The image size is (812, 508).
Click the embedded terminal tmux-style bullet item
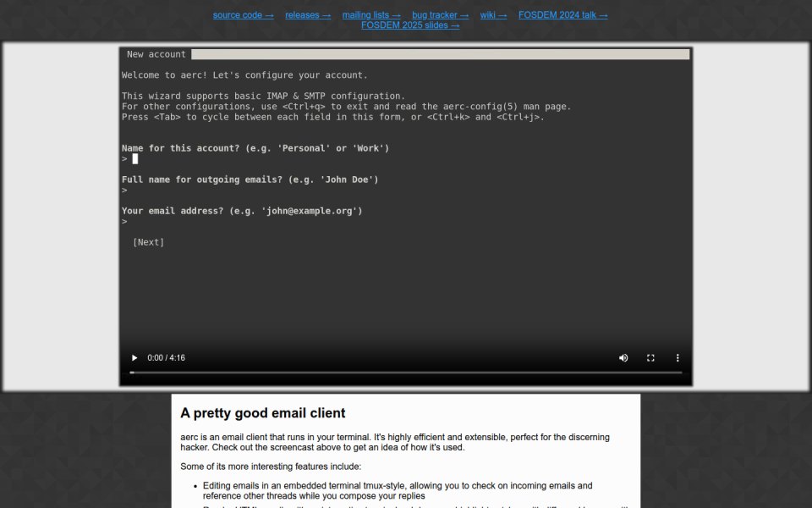point(398,490)
